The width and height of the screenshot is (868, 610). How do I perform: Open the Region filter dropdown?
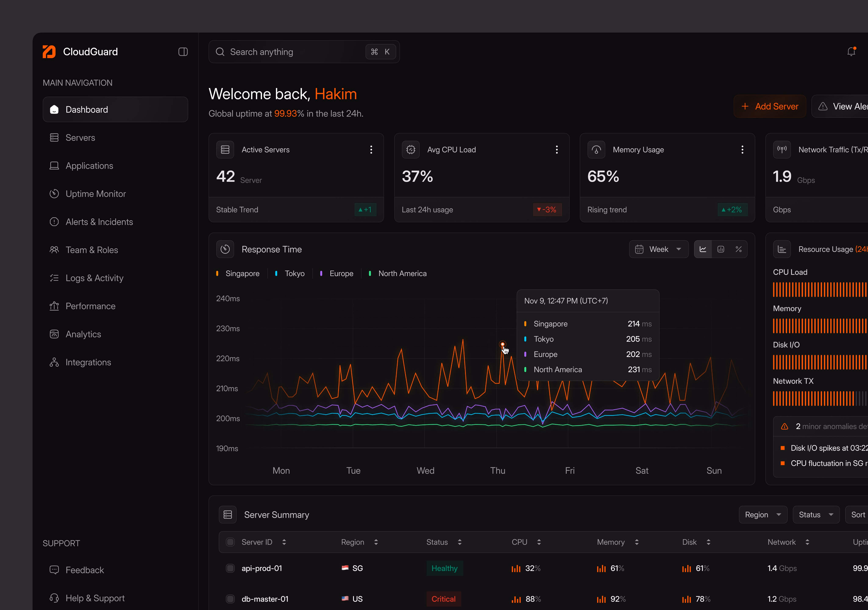(763, 515)
